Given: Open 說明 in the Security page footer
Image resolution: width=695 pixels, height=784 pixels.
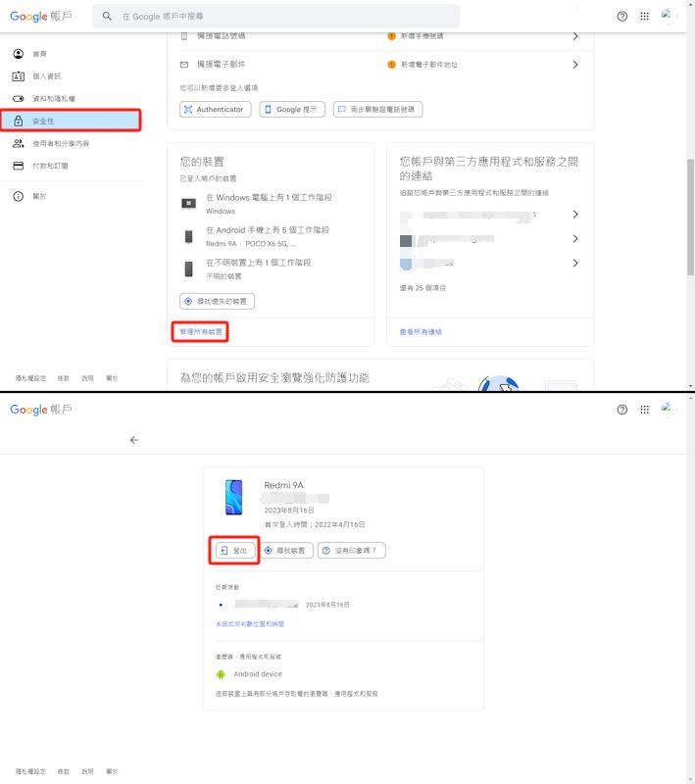Looking at the screenshot, I should [87, 378].
